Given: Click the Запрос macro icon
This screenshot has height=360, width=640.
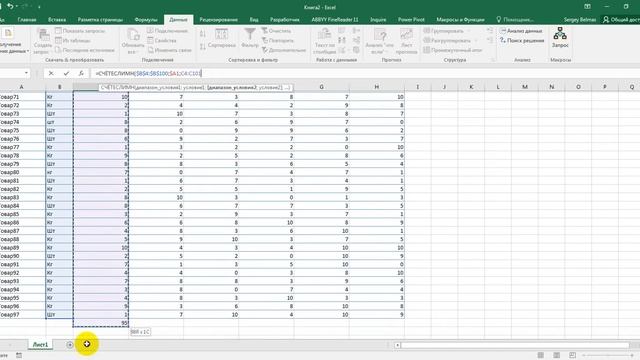Looking at the screenshot, I should point(560,33).
